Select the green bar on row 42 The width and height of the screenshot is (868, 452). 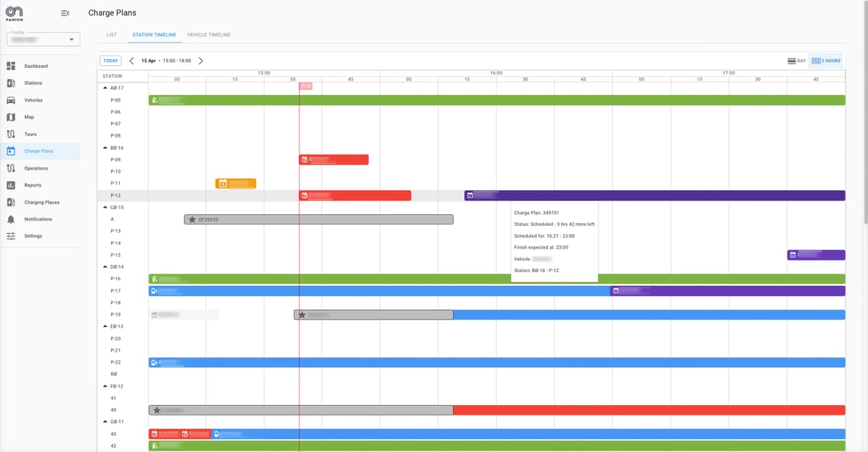click(497, 446)
